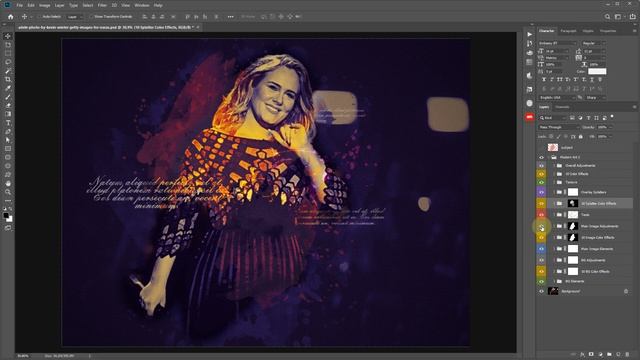Click the subject layer thumbnail
The height and width of the screenshot is (360, 640).
pos(553,147)
